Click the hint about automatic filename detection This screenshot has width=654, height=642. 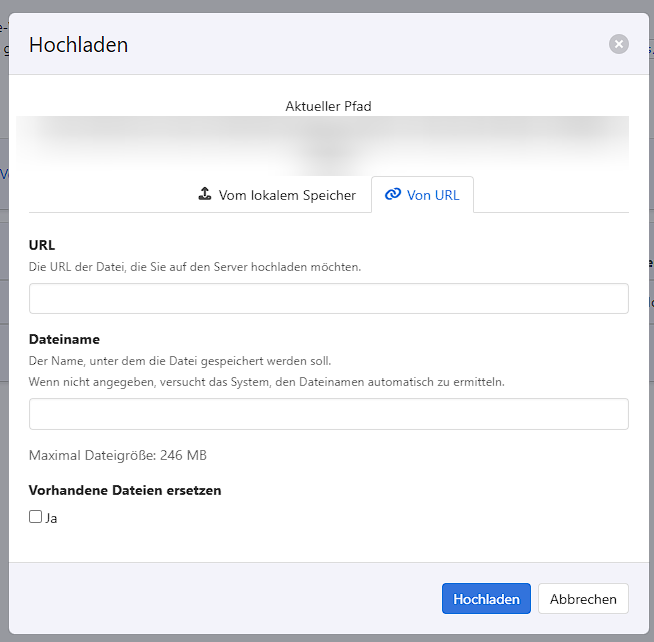point(267,382)
